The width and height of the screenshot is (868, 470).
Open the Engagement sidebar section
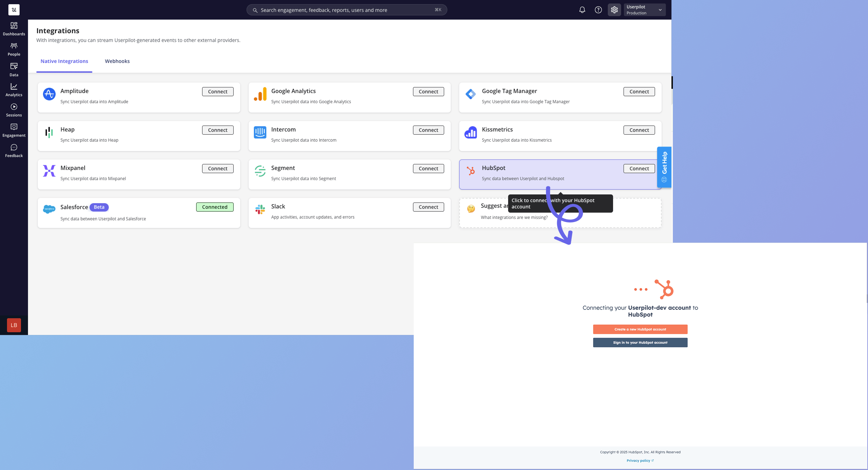click(x=14, y=130)
